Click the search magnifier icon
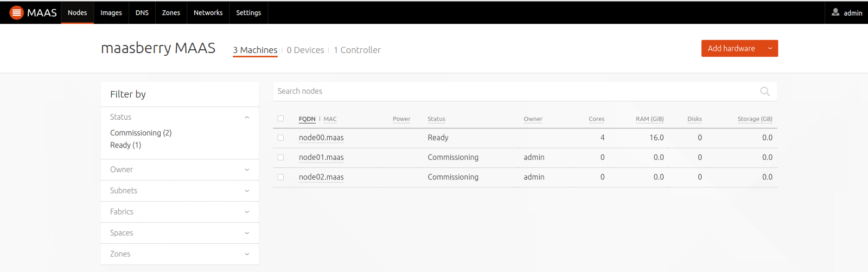 (765, 92)
